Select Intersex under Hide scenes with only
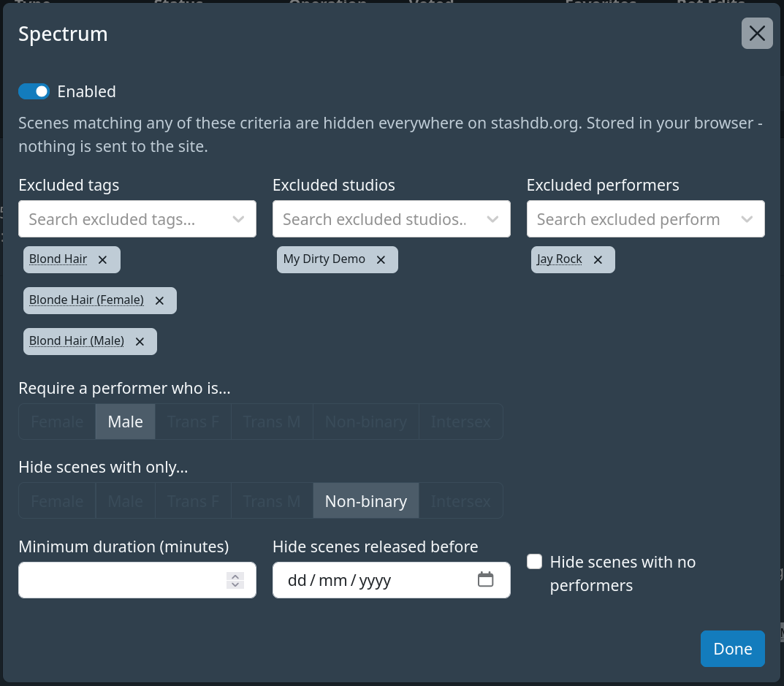784x686 pixels. pyautogui.click(x=460, y=501)
